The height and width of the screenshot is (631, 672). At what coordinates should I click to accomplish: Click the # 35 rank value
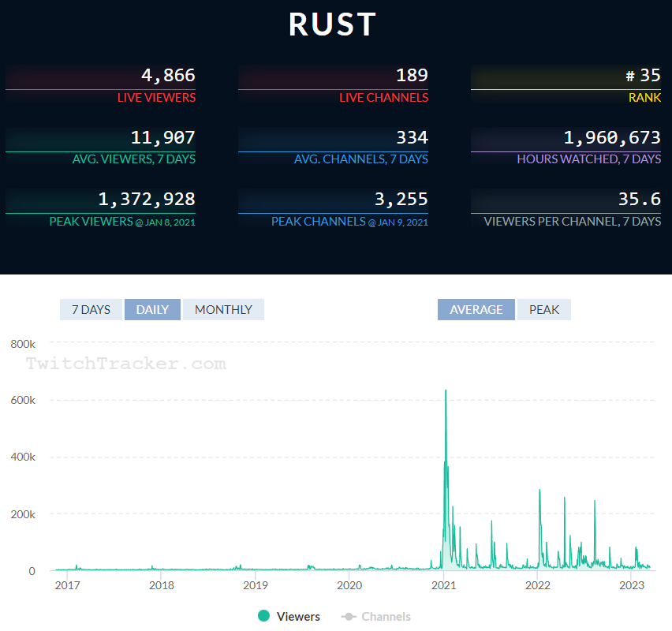tap(643, 76)
